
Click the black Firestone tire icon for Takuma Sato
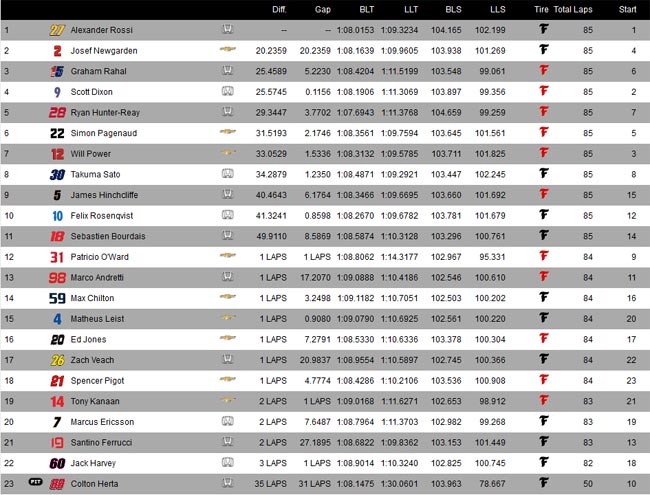(x=544, y=173)
